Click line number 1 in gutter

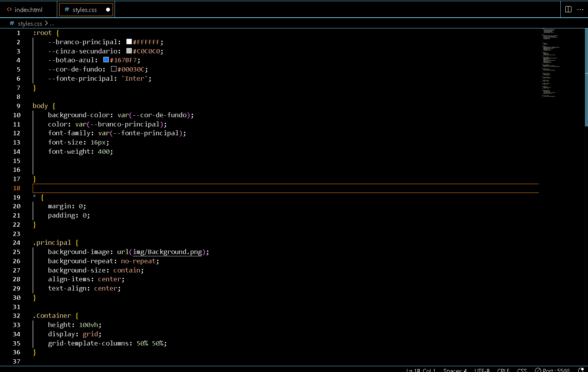[18, 33]
